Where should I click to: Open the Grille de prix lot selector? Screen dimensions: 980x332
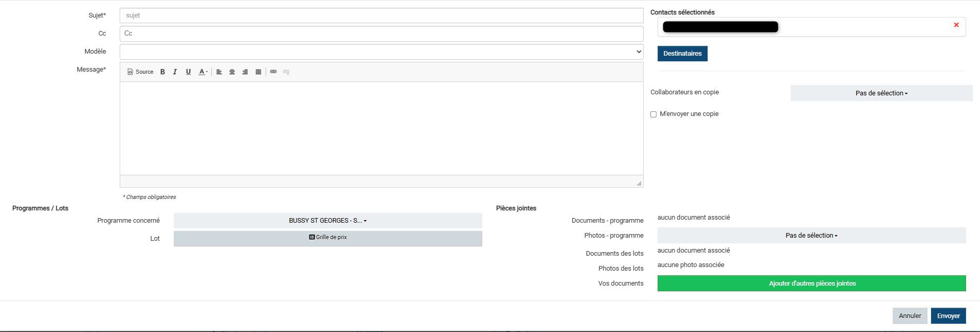[x=328, y=238]
